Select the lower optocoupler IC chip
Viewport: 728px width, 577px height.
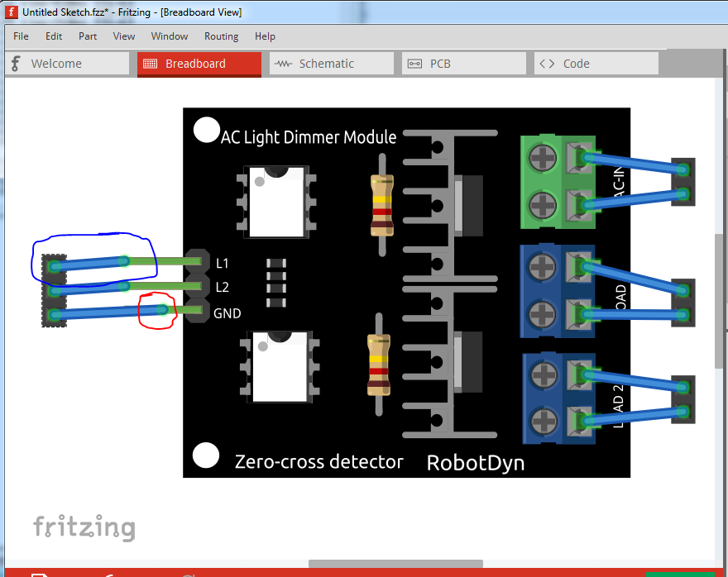(x=280, y=367)
